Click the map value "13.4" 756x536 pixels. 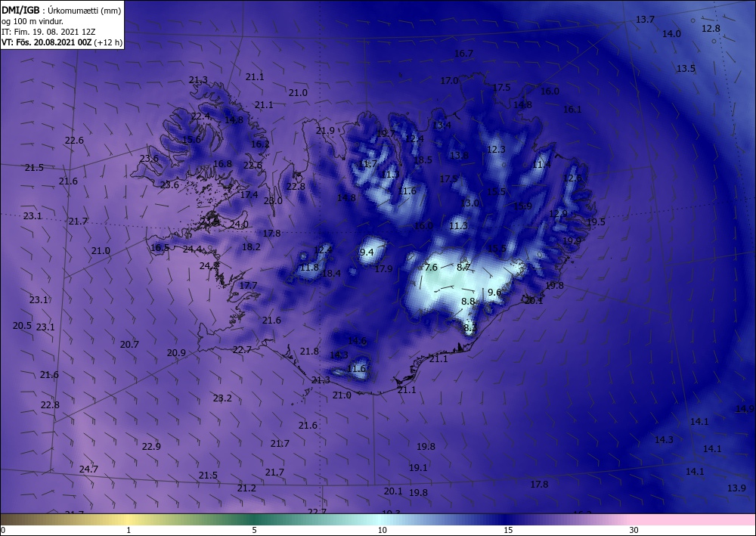point(442,125)
